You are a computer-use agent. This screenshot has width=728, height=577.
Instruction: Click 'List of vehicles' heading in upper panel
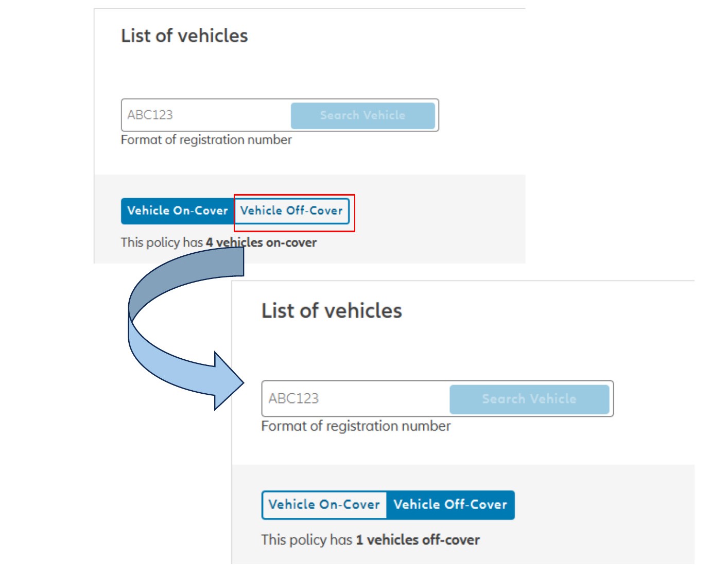[x=184, y=36]
